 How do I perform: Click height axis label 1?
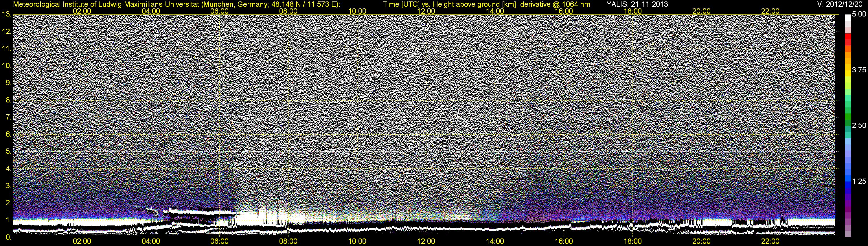pyautogui.click(x=8, y=220)
